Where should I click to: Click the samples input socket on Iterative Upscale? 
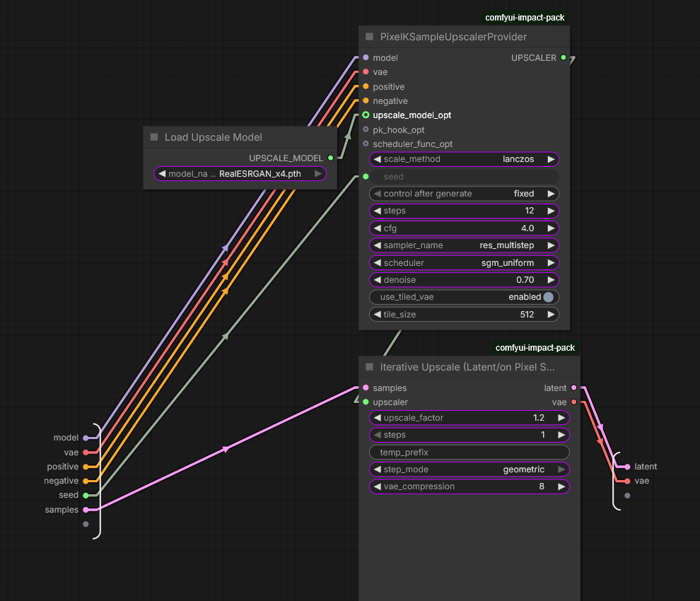366,387
